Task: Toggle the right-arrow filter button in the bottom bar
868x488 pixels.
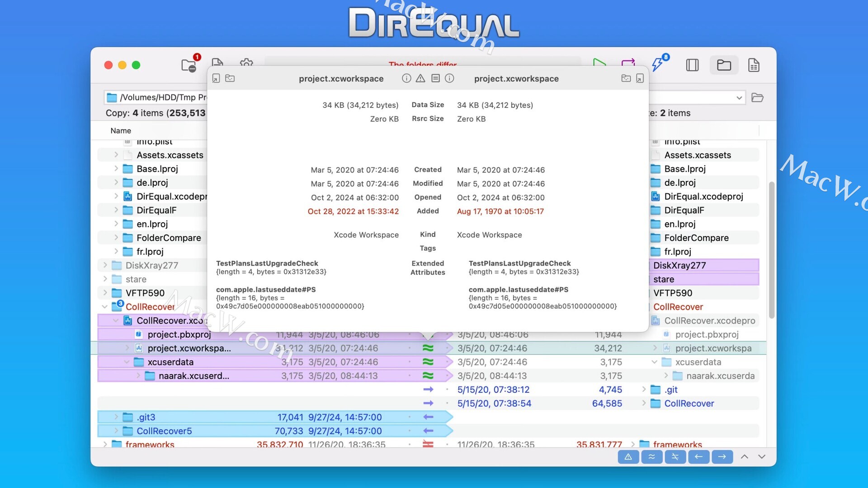Action: tap(722, 457)
